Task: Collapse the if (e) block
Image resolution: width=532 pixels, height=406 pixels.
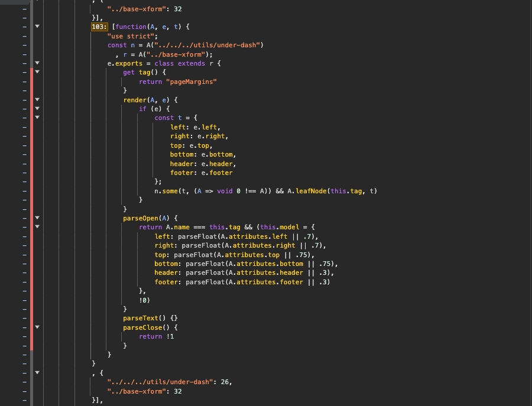Action: [x=37, y=109]
